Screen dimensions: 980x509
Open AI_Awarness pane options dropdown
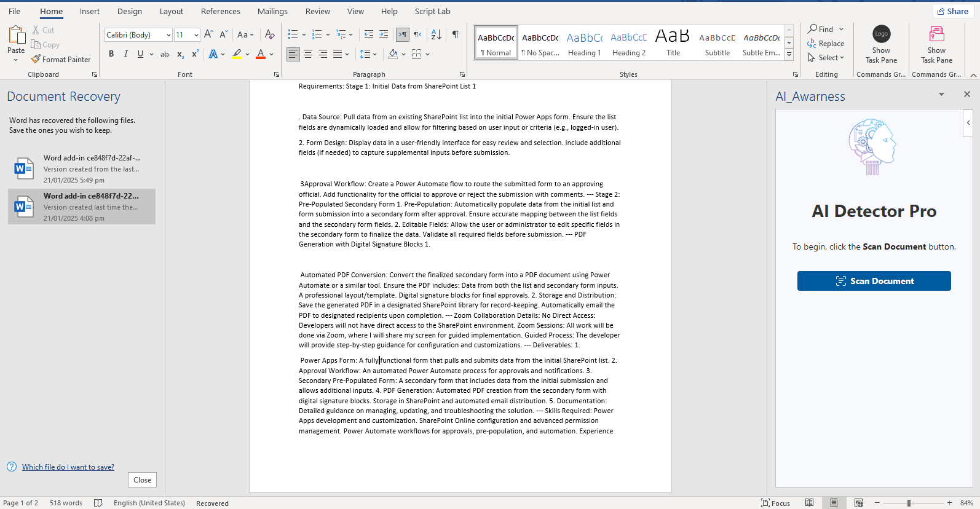pos(941,94)
